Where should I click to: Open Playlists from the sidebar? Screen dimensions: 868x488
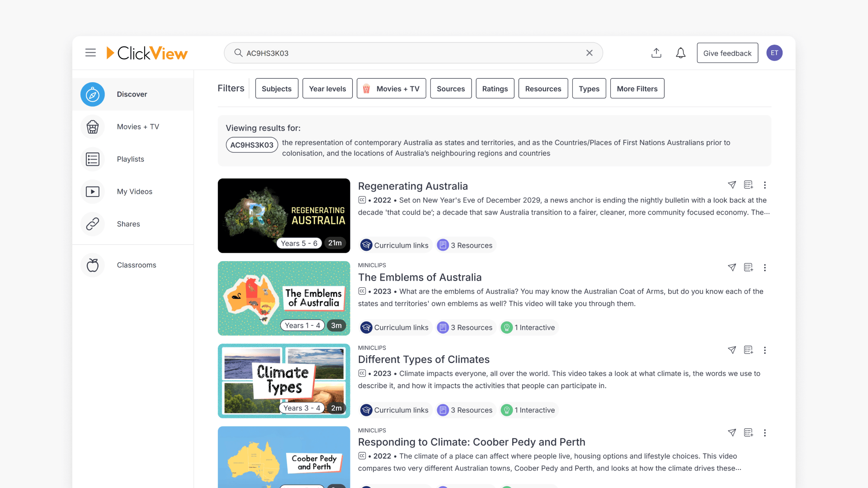[92, 159]
